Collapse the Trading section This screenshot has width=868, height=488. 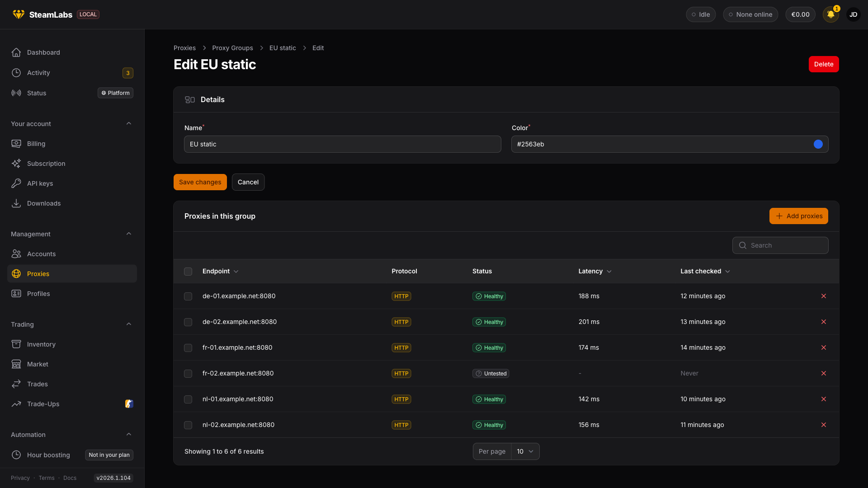click(129, 324)
